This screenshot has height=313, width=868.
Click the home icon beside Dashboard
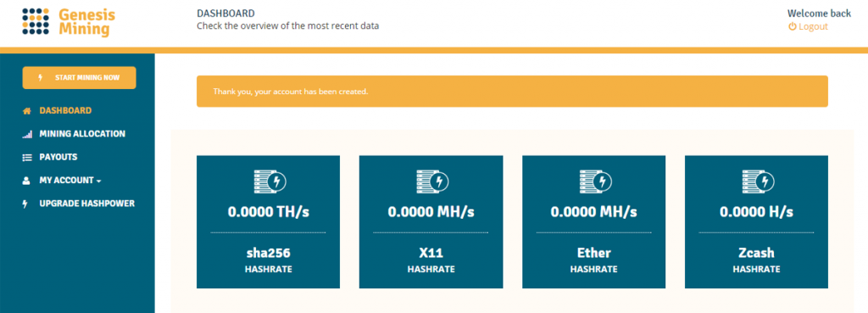click(x=26, y=111)
